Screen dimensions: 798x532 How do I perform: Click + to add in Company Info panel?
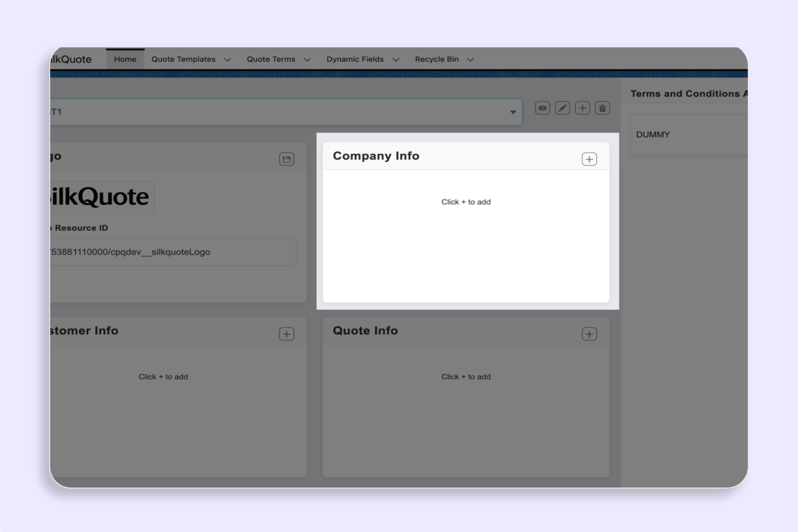(x=466, y=201)
